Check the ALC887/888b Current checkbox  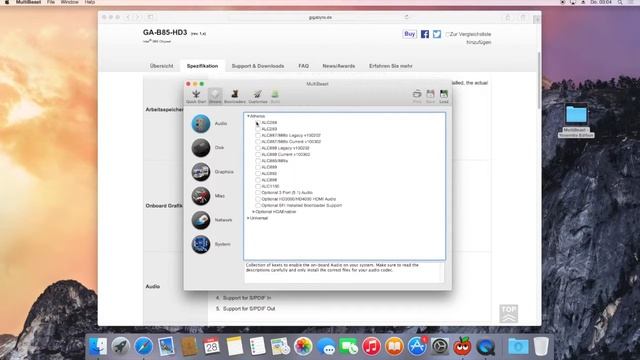[258, 142]
